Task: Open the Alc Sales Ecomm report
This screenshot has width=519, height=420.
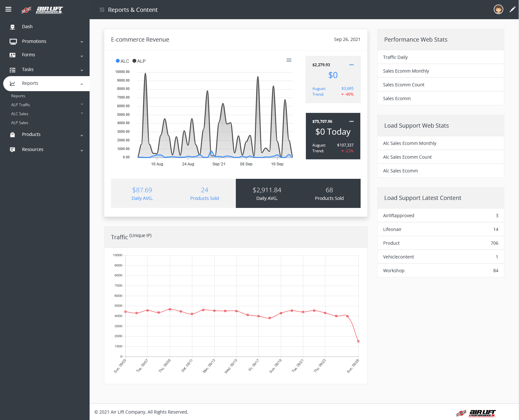Action: (x=441, y=171)
